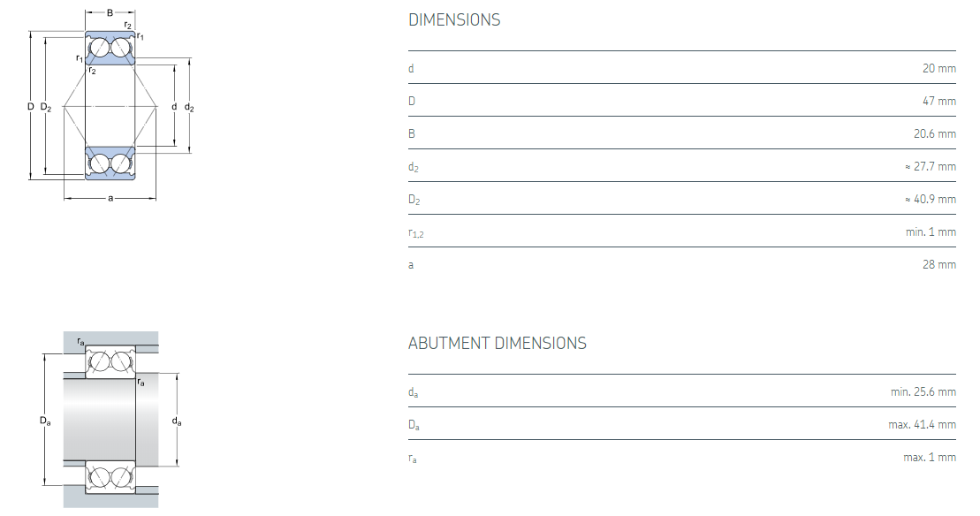980x516 pixels.
Task: Select the ≈ 40.9 mm value
Action: (x=931, y=199)
